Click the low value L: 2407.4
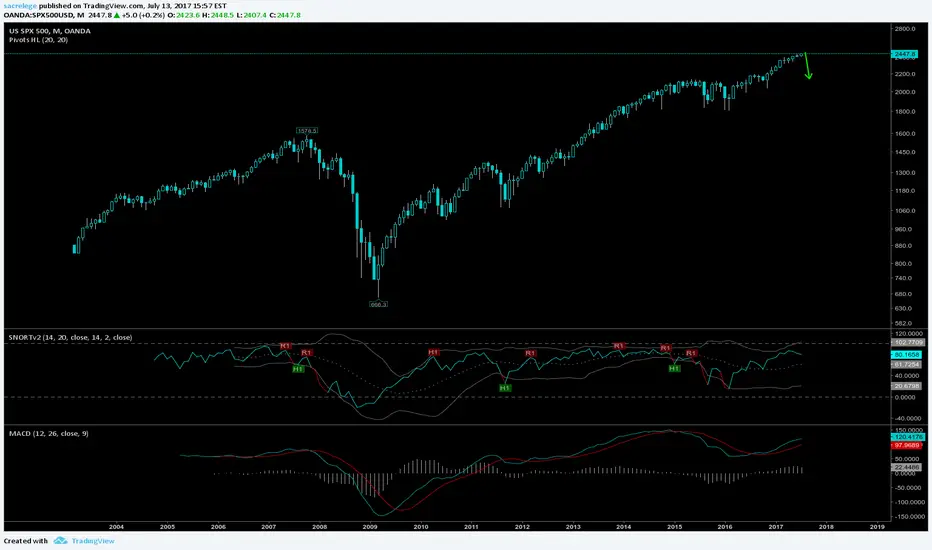 pos(252,15)
